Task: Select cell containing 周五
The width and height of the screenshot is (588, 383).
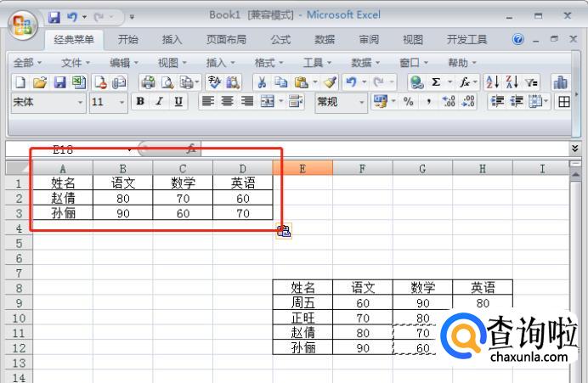Action: (x=302, y=302)
